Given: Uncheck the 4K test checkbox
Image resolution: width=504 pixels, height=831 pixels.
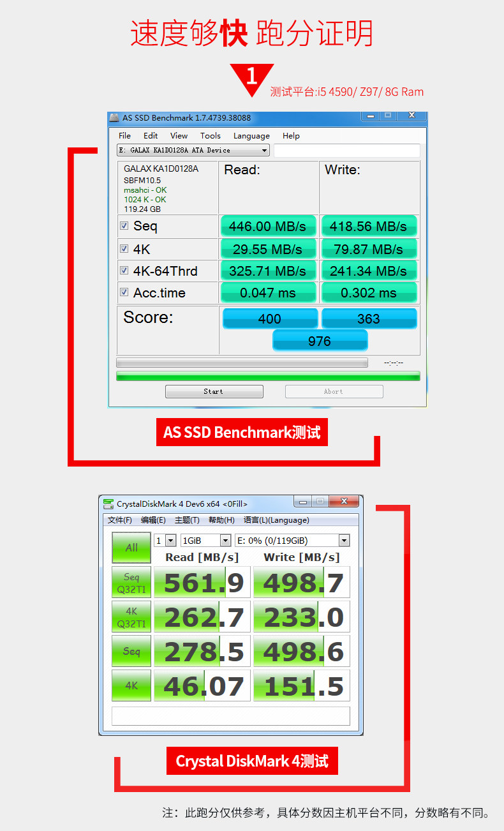Looking at the screenshot, I should click(124, 249).
